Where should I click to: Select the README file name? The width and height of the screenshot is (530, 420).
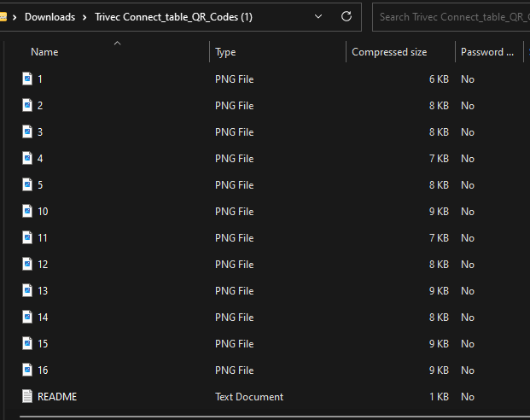click(57, 397)
